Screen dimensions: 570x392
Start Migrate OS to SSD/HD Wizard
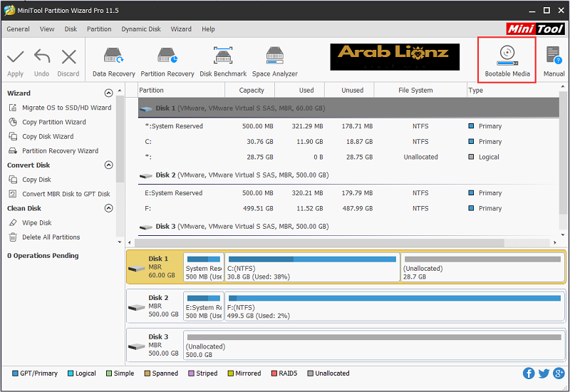66,108
